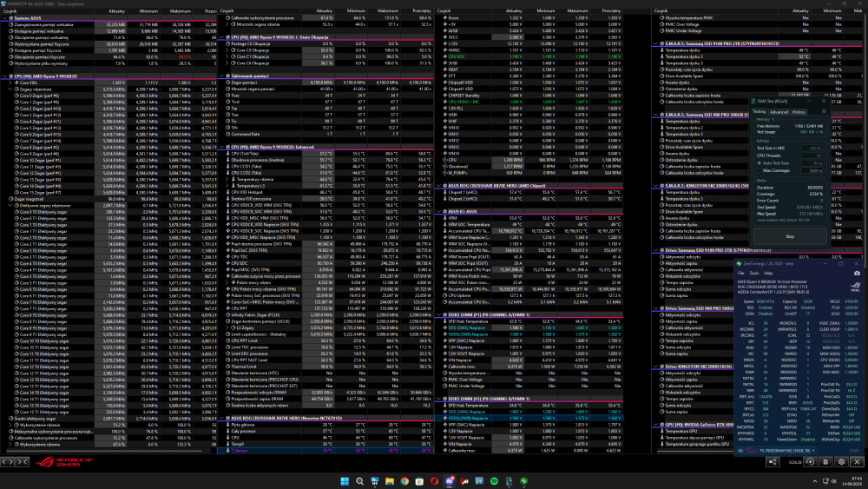
Task: Open the History tab in RAM Test
Action: click(799, 112)
